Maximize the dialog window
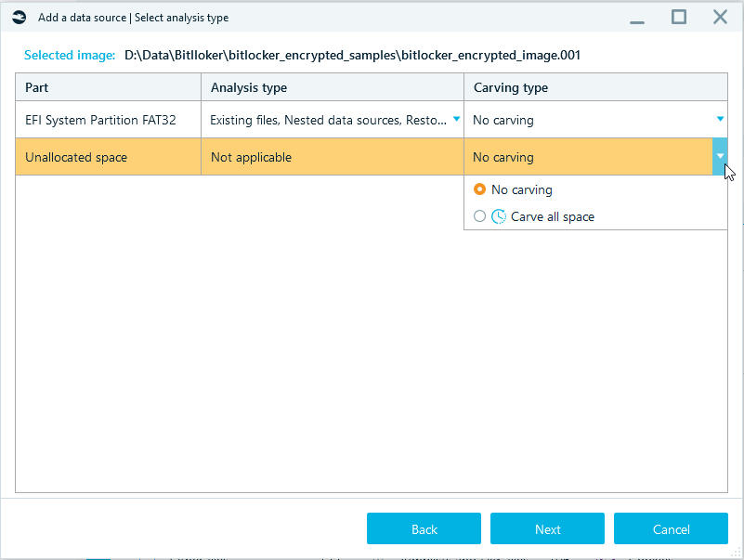The width and height of the screenshot is (744, 560). pyautogui.click(x=679, y=17)
